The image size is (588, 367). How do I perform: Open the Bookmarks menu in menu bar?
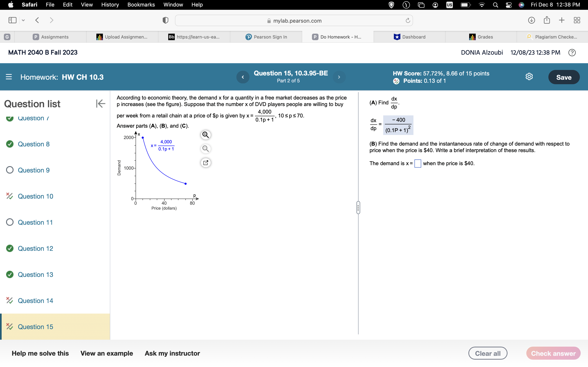click(141, 5)
